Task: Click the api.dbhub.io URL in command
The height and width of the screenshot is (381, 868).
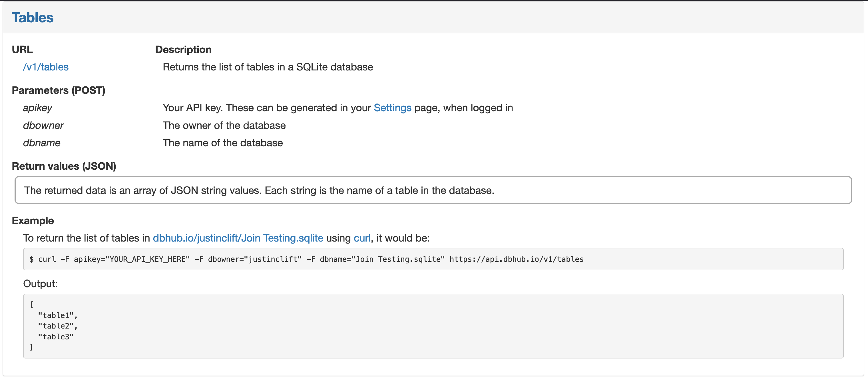Action: [516, 259]
